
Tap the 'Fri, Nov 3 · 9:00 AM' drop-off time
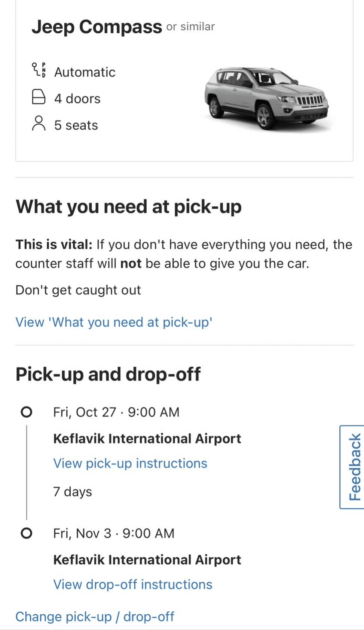point(114,533)
